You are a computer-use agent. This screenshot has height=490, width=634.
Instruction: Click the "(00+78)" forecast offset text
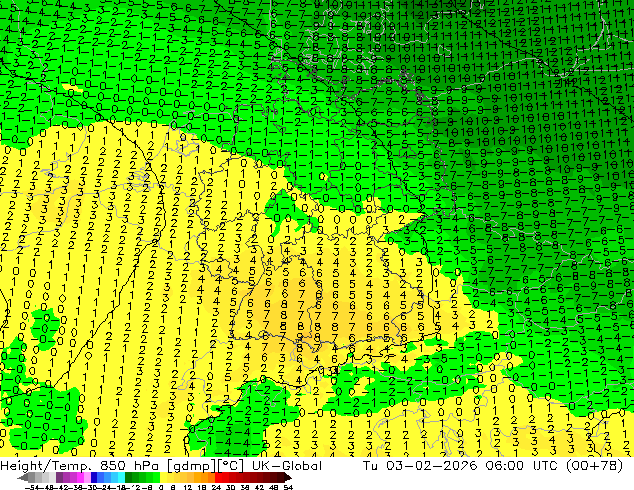point(594,466)
